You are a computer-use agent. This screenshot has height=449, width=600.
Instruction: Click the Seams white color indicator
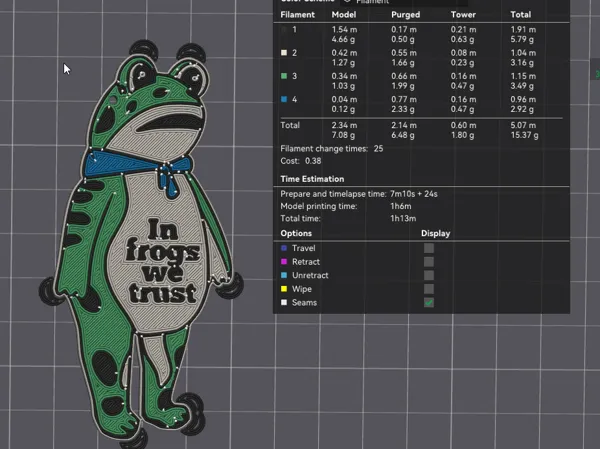284,302
